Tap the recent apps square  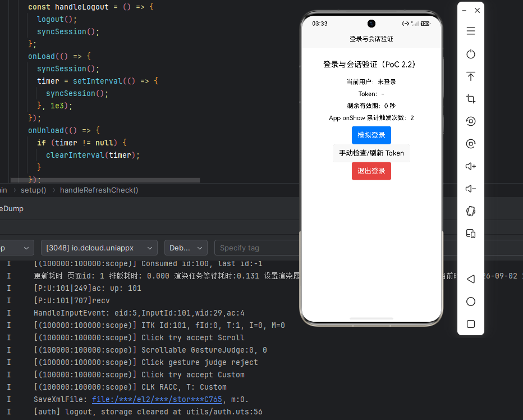[471, 324]
